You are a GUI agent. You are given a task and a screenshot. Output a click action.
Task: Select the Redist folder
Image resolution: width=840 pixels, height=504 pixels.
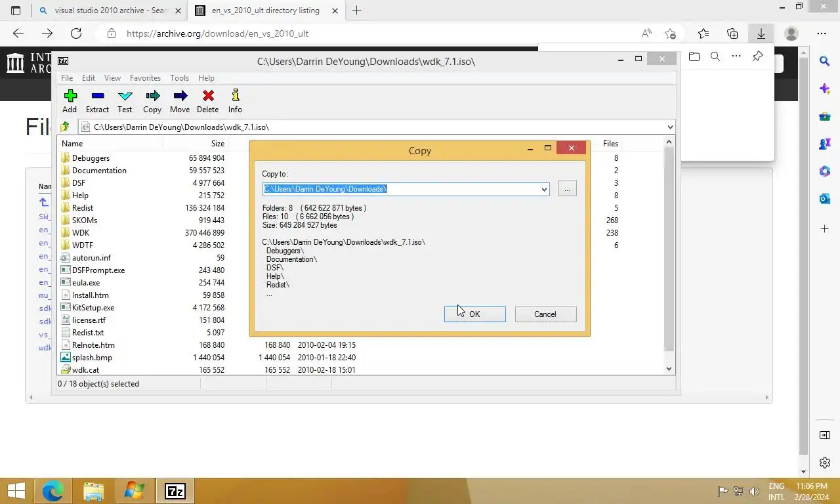click(x=83, y=208)
